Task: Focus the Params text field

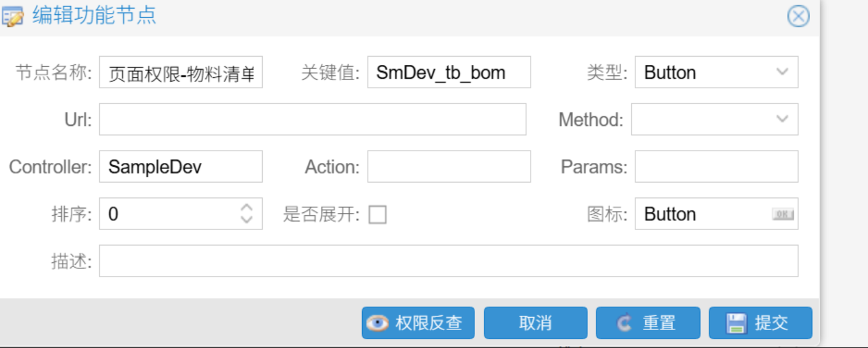Action: tap(716, 167)
